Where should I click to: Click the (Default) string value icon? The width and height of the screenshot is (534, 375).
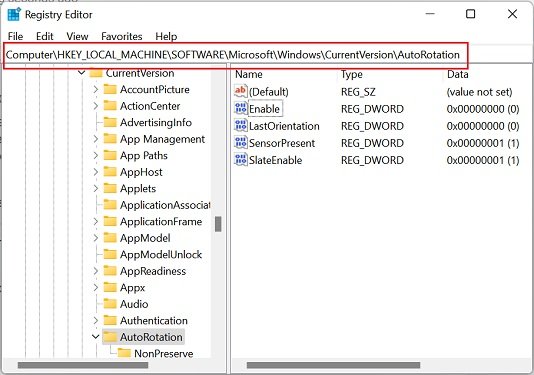click(240, 91)
